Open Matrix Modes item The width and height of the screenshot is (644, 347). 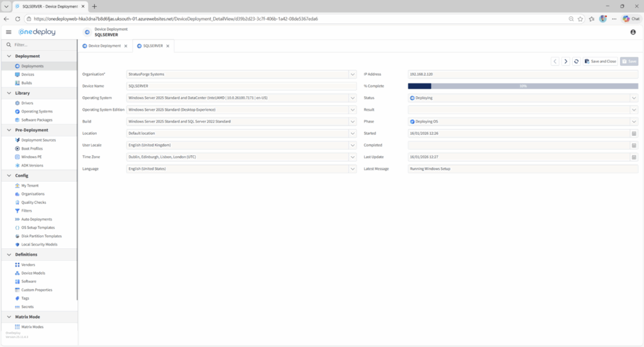[x=32, y=327]
